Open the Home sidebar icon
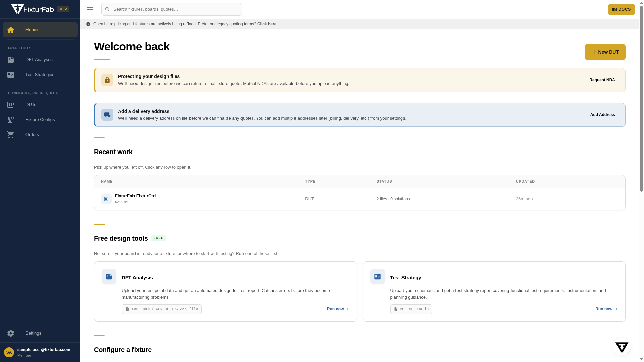This screenshot has height=362, width=644. point(11,30)
